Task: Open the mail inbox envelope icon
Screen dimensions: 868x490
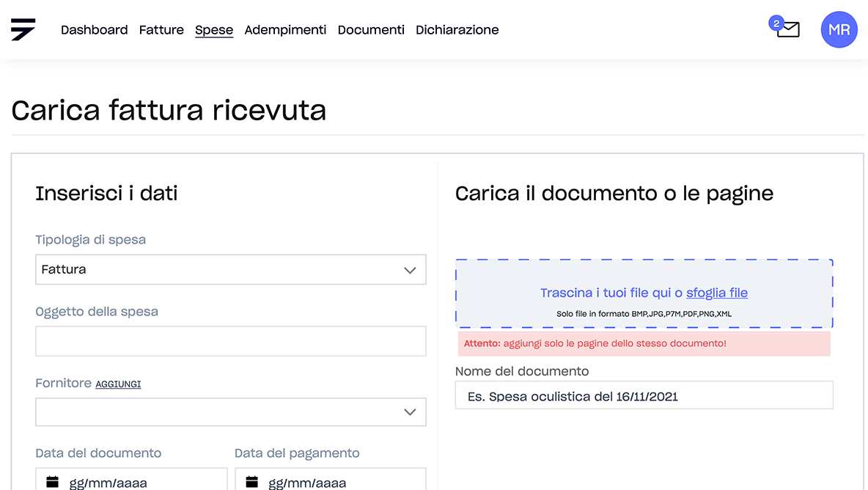Action: point(789,30)
